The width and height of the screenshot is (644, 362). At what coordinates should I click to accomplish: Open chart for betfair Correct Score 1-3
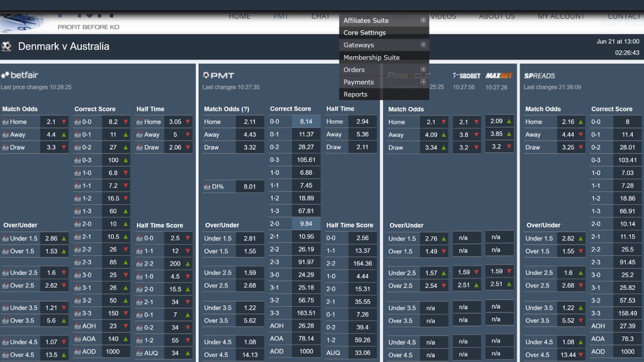coord(77,212)
